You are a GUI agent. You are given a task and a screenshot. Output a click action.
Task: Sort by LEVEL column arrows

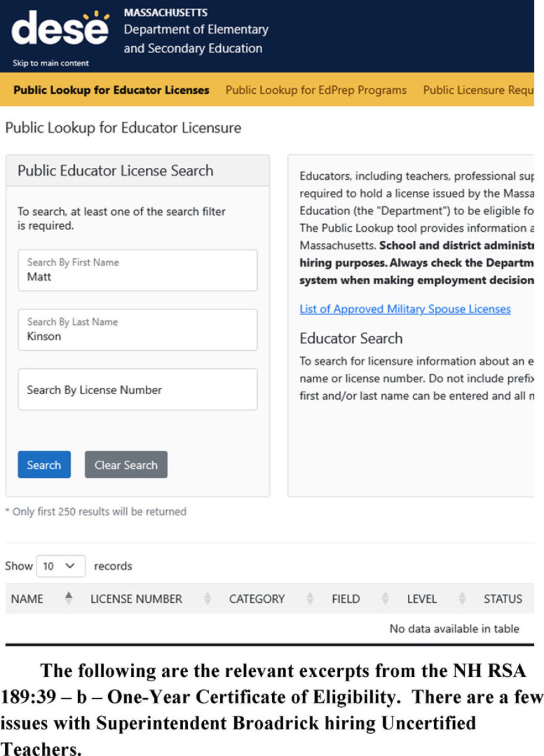tap(462, 598)
